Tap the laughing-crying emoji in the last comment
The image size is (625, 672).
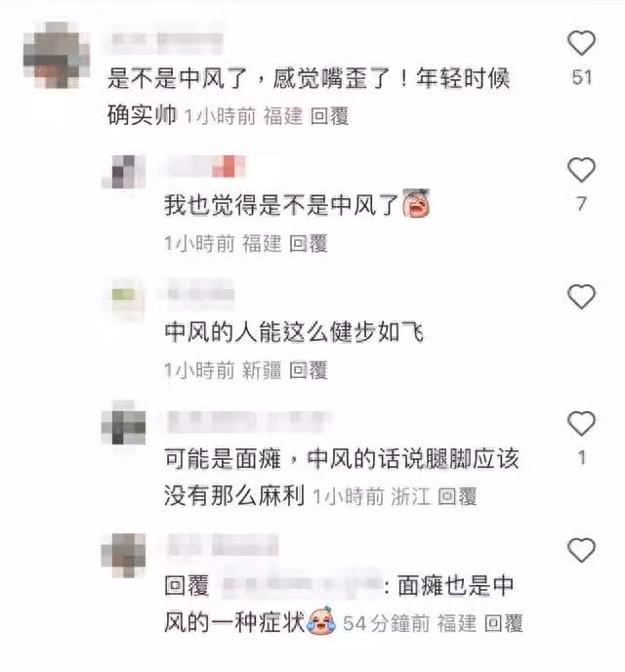(322, 620)
